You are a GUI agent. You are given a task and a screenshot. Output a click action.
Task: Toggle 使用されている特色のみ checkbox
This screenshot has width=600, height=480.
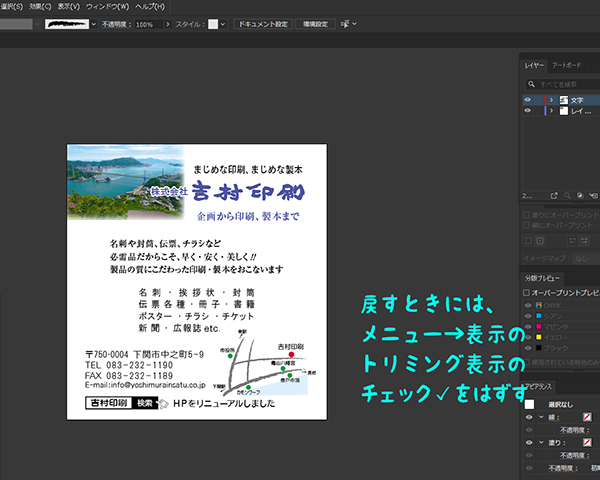click(527, 362)
